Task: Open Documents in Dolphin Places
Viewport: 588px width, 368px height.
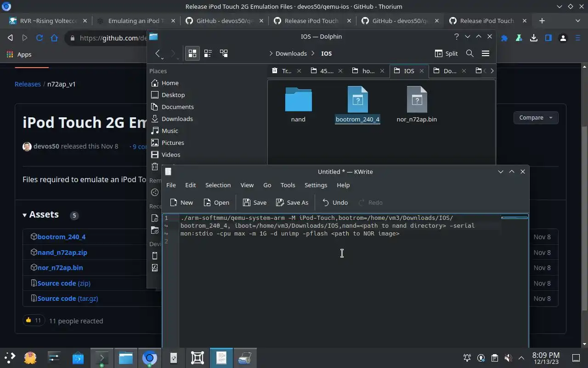Action: tap(178, 107)
